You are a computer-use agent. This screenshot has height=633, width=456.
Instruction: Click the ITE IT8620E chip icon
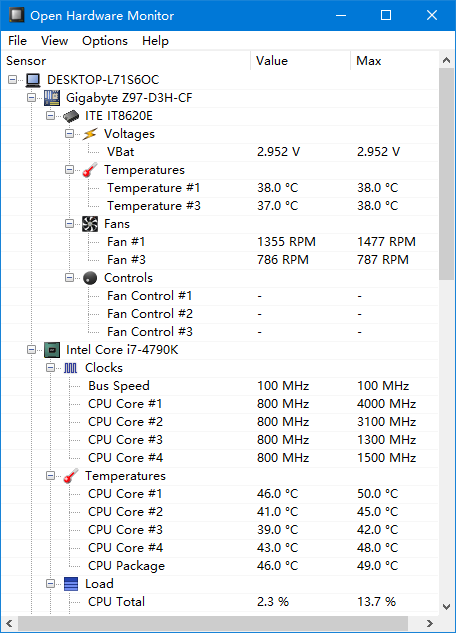point(71,116)
